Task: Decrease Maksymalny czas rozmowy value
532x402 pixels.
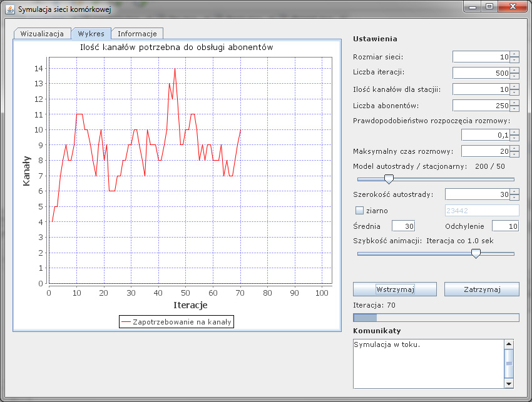Action: pyautogui.click(x=514, y=154)
